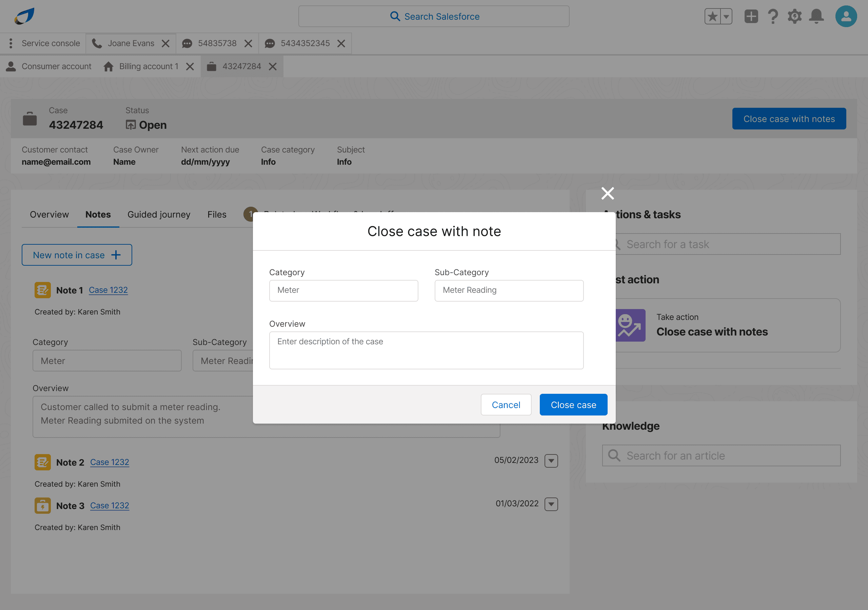Close the modal with X icon

pyautogui.click(x=608, y=193)
